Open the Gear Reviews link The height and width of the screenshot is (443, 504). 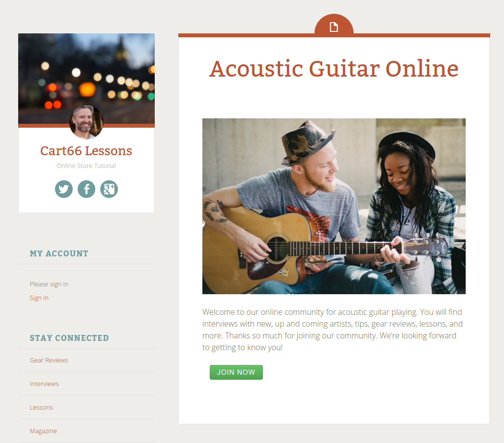click(49, 360)
